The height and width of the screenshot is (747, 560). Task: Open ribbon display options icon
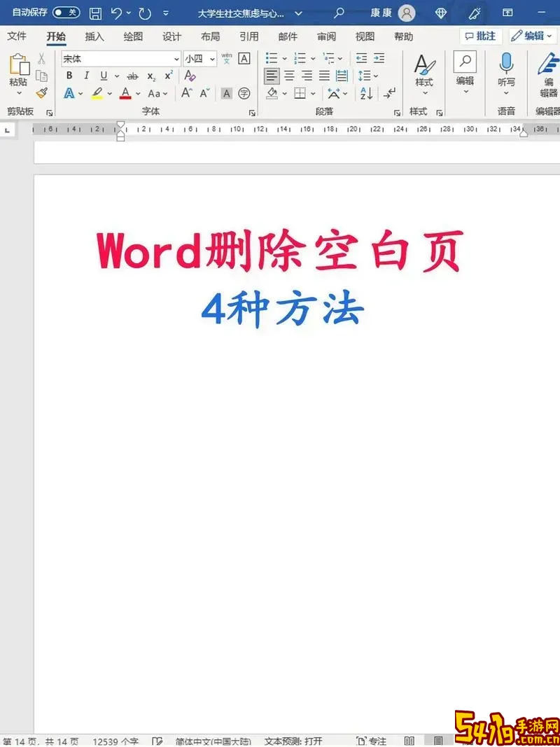[507, 13]
